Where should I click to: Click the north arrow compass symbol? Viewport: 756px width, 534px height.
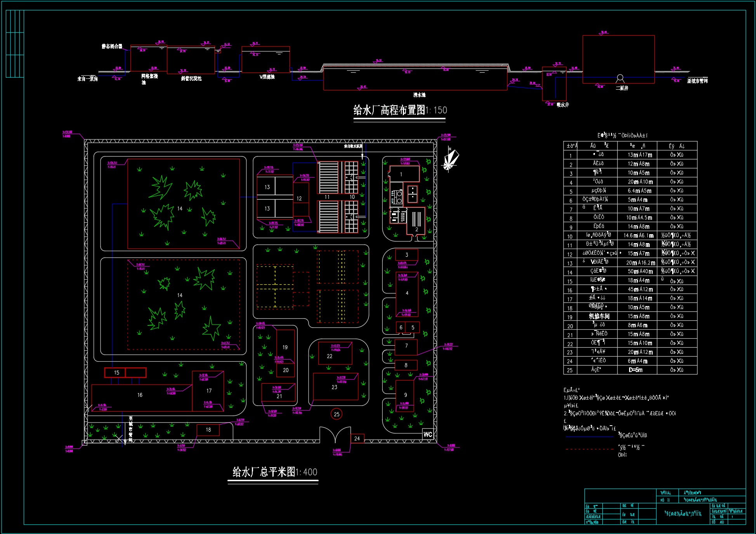(450, 160)
